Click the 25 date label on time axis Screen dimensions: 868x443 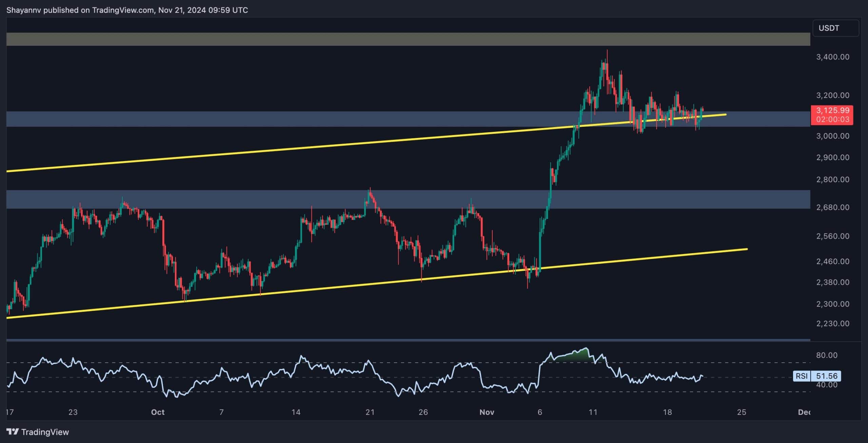742,412
